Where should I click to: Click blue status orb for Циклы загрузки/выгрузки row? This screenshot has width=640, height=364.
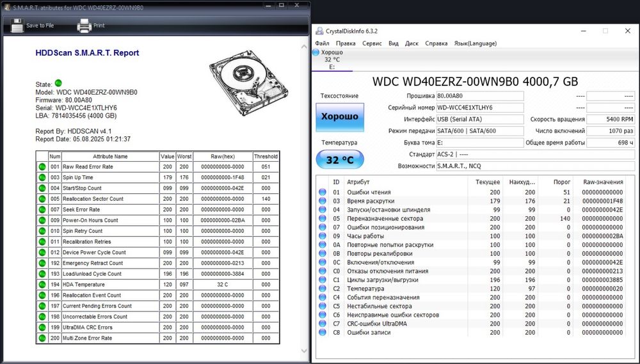pos(323,280)
